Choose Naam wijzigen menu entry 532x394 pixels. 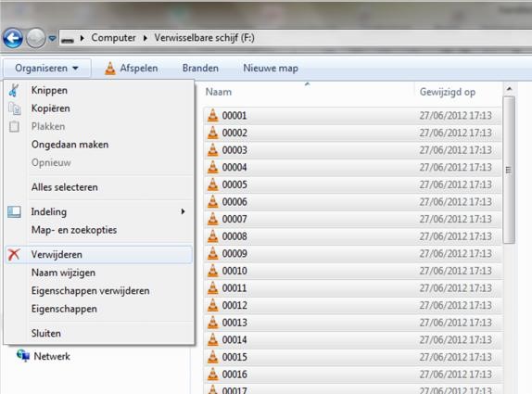pos(63,273)
